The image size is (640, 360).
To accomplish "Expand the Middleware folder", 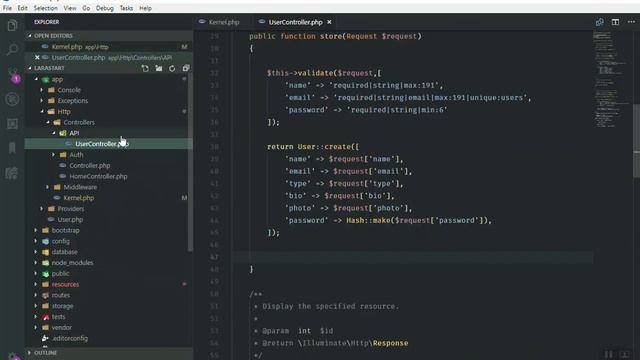I will click(x=47, y=187).
